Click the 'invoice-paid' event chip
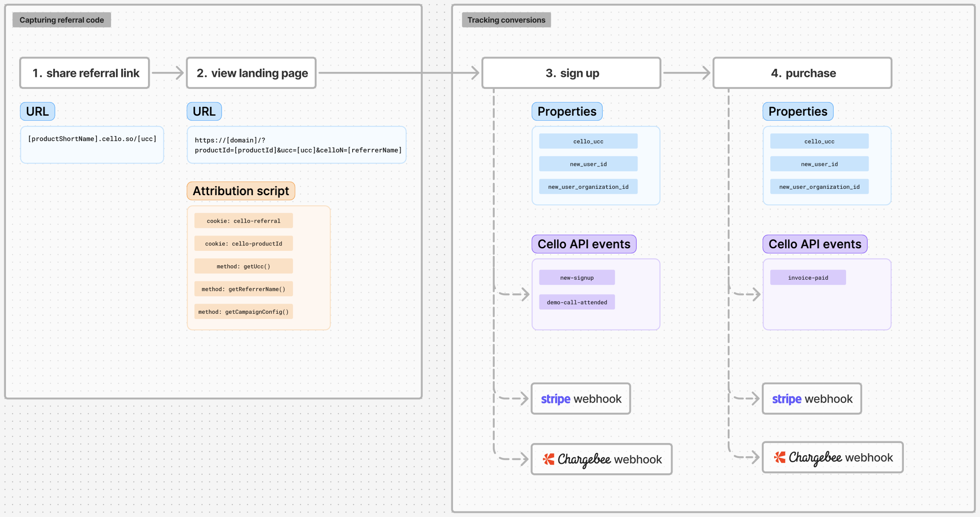Viewport: 980px width, 517px height. (808, 278)
